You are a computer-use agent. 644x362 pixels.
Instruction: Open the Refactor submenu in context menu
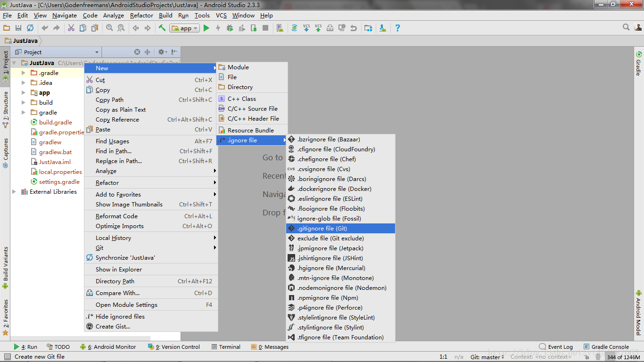[x=151, y=182]
